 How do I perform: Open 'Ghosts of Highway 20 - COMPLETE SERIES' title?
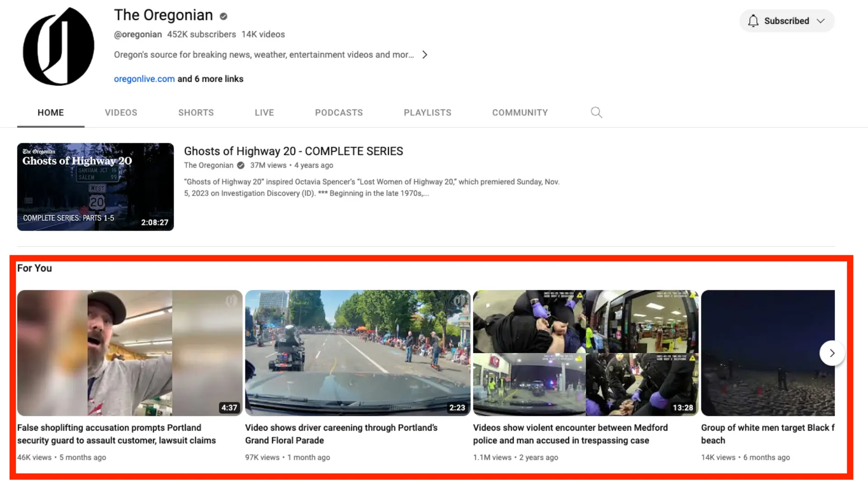click(293, 151)
